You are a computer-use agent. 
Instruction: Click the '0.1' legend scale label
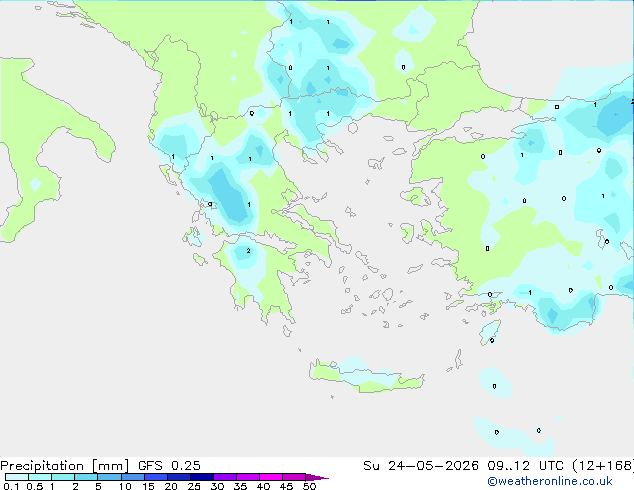click(x=11, y=486)
